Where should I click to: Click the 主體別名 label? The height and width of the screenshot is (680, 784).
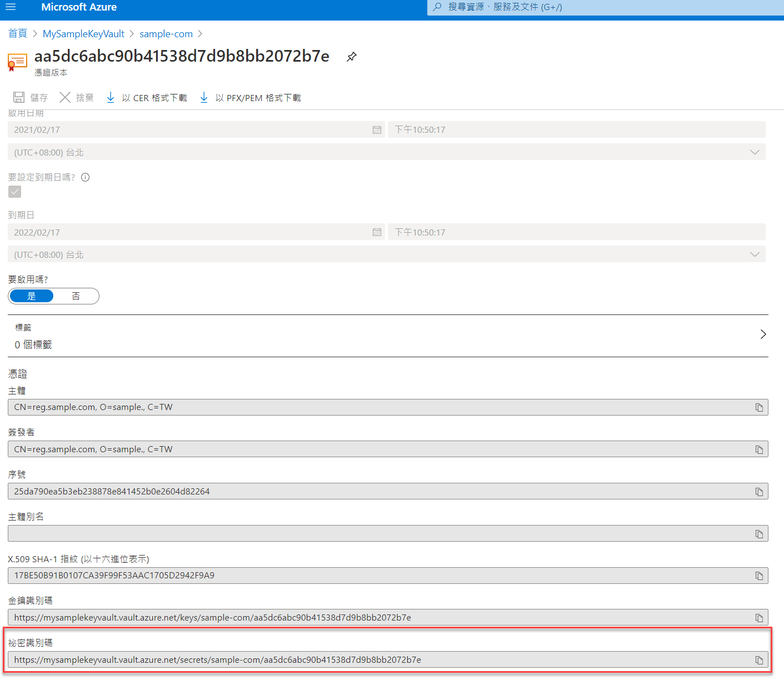26,517
